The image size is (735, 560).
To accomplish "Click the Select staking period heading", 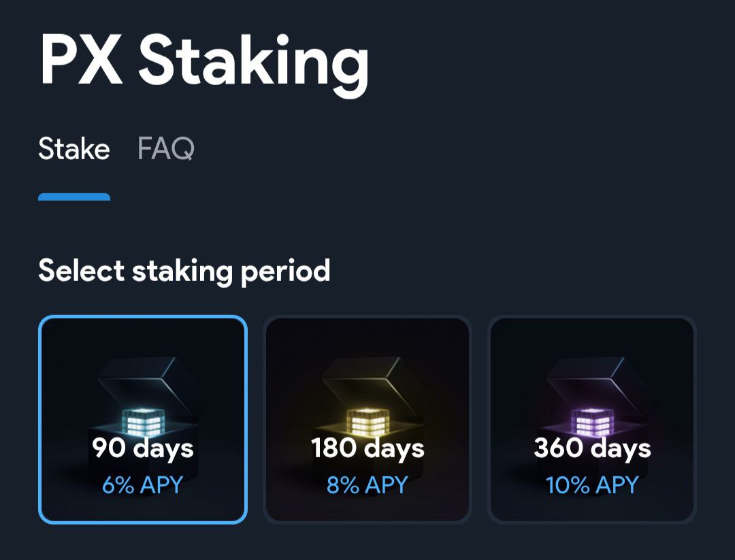I will click(x=184, y=271).
